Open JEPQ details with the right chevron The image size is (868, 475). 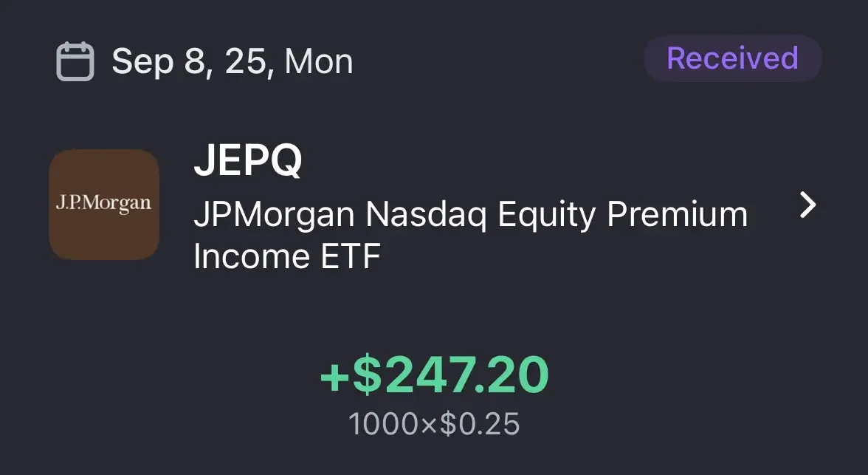[x=808, y=206]
